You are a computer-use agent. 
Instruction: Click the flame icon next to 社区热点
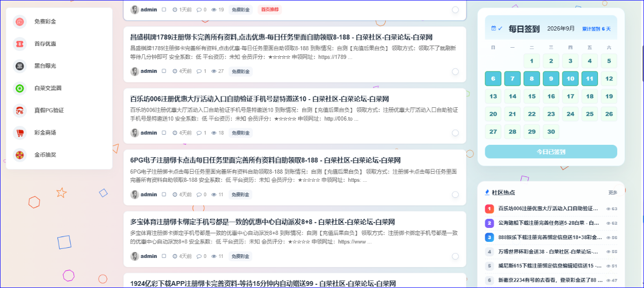tap(487, 192)
